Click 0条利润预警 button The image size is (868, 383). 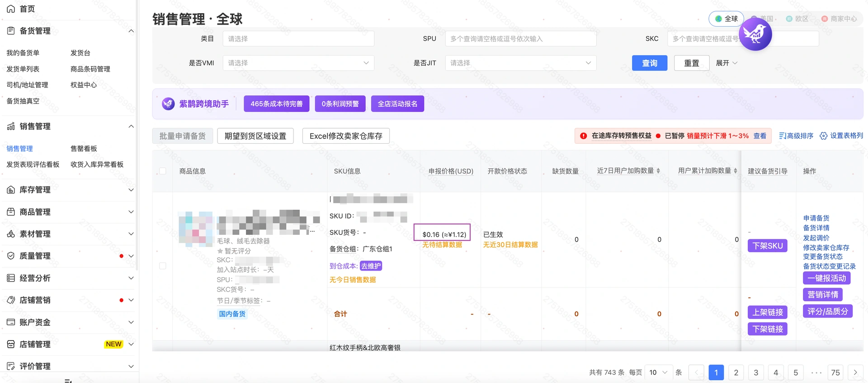340,104
